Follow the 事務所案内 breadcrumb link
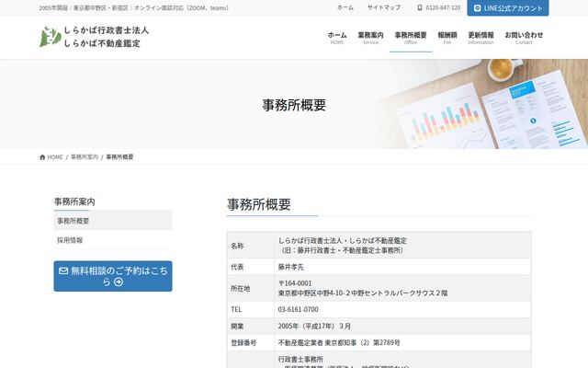The height and width of the screenshot is (368, 588). tap(85, 157)
